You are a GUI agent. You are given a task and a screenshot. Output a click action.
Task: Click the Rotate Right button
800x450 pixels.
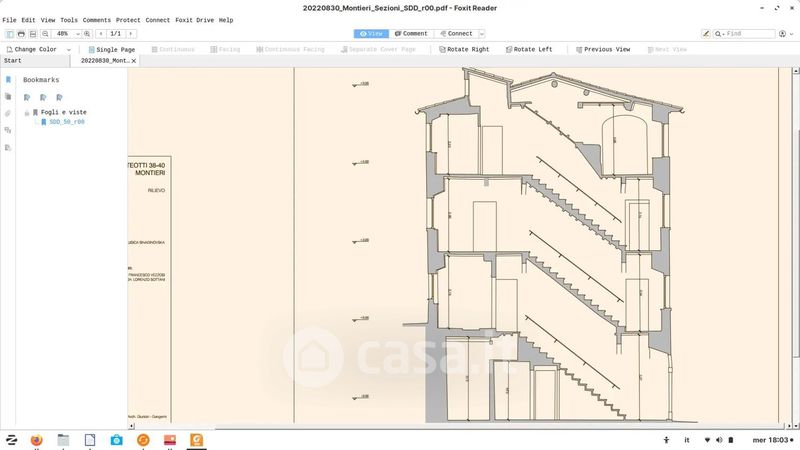coord(464,49)
